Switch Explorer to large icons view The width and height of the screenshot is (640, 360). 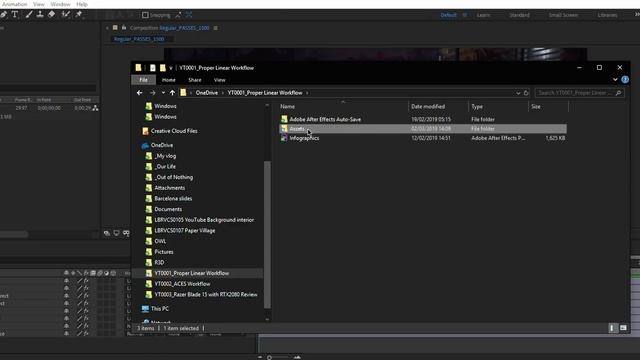(x=623, y=328)
